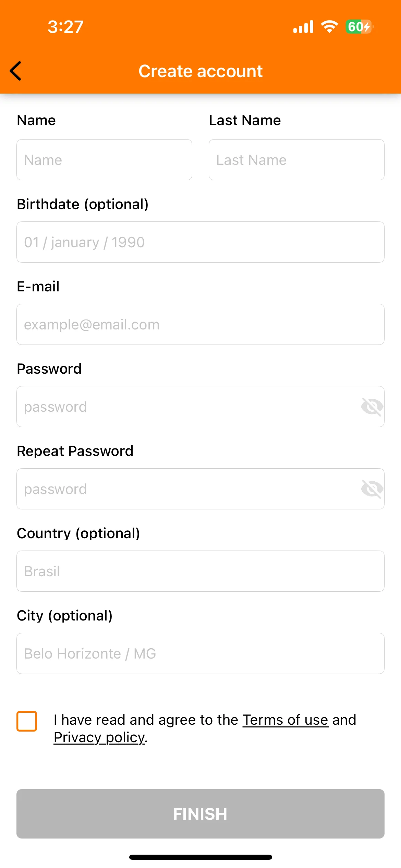This screenshot has height=868, width=401.
Task: Tap the cellular signal bars icon
Action: coord(303,27)
